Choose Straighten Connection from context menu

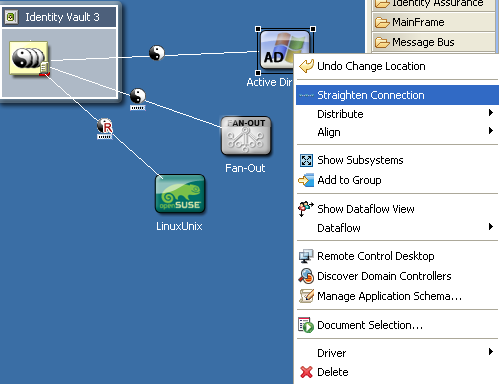[397, 95]
